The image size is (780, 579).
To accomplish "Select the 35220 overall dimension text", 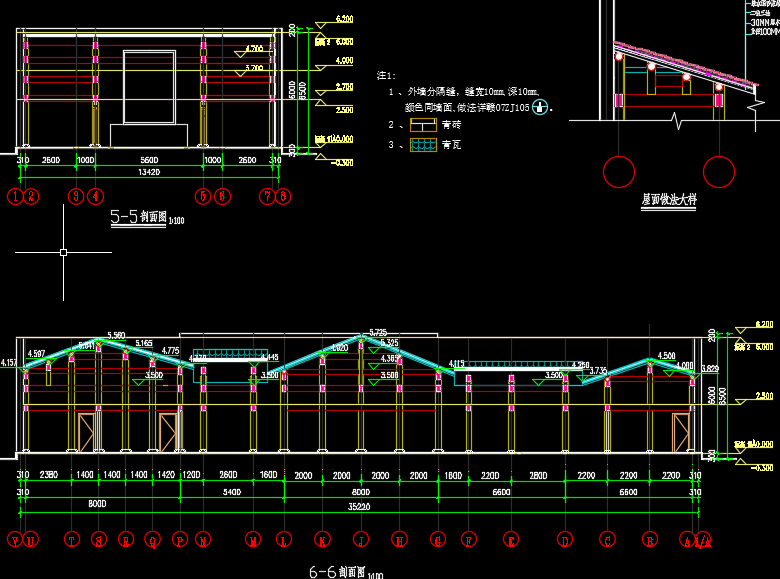I will point(359,507).
